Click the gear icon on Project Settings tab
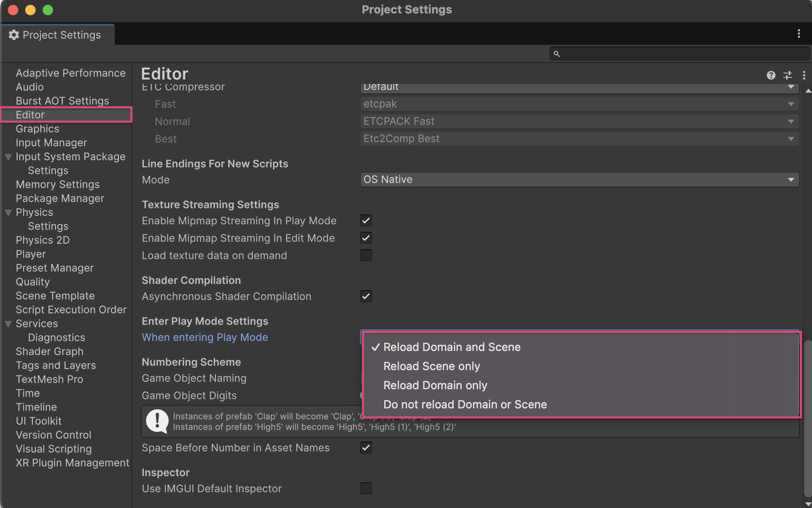This screenshot has width=812, height=508. point(14,35)
